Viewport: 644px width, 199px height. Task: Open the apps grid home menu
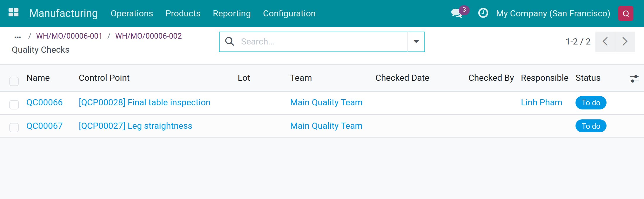(13, 13)
